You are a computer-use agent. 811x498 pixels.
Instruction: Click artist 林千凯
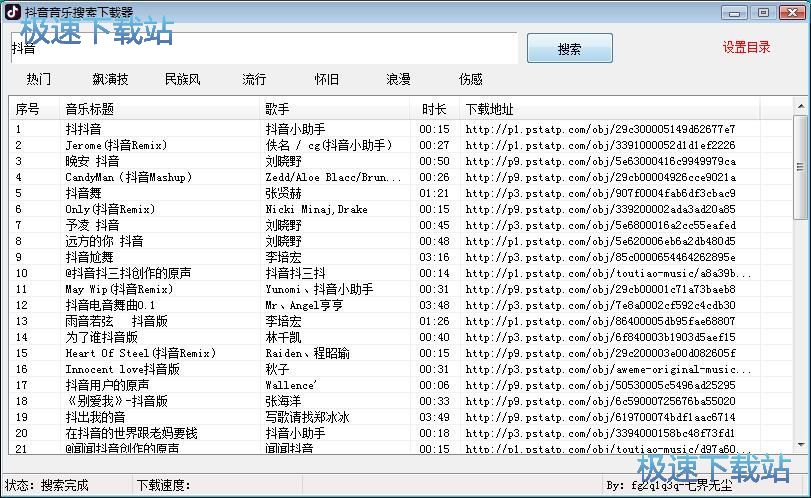(x=283, y=337)
